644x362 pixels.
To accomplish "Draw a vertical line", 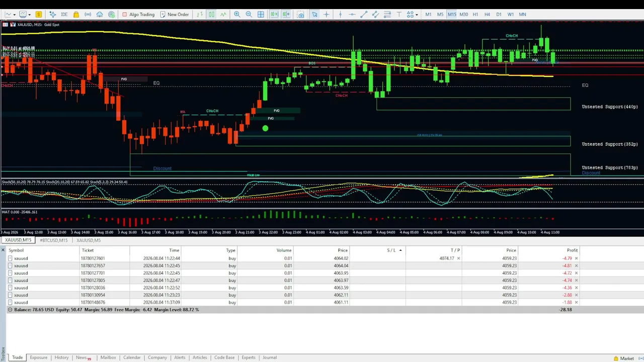I will coord(340,15).
